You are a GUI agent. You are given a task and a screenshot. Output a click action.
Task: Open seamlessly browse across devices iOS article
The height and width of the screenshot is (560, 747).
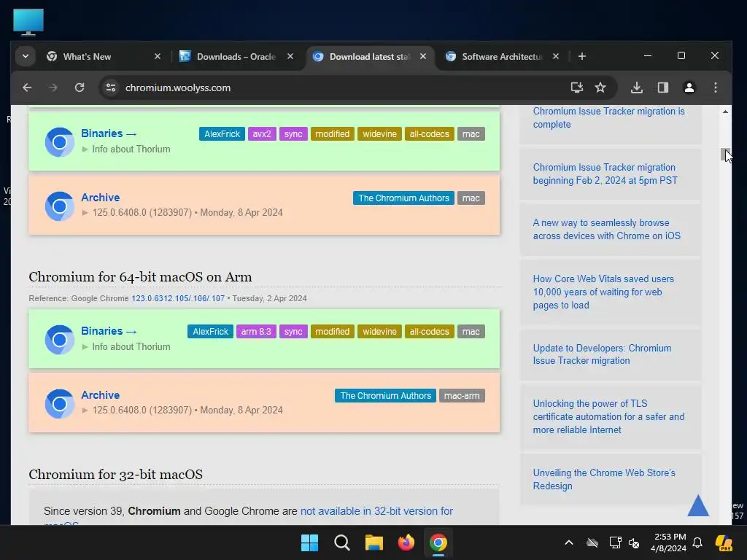click(x=606, y=229)
